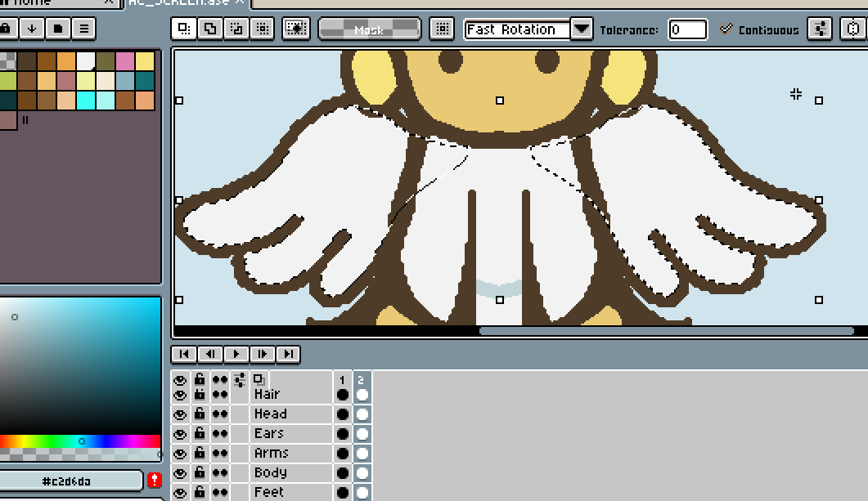Go to the next frame
Screen dimensions: 868x501
(263, 354)
